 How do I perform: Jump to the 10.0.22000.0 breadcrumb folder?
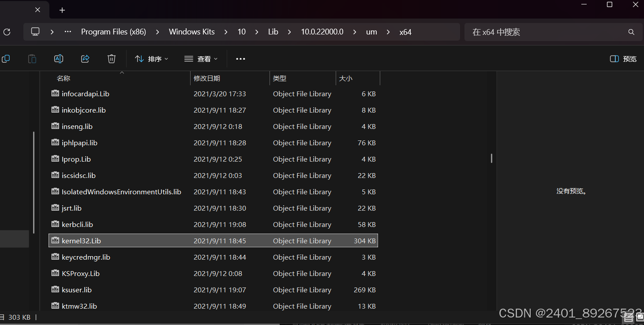[322, 32]
